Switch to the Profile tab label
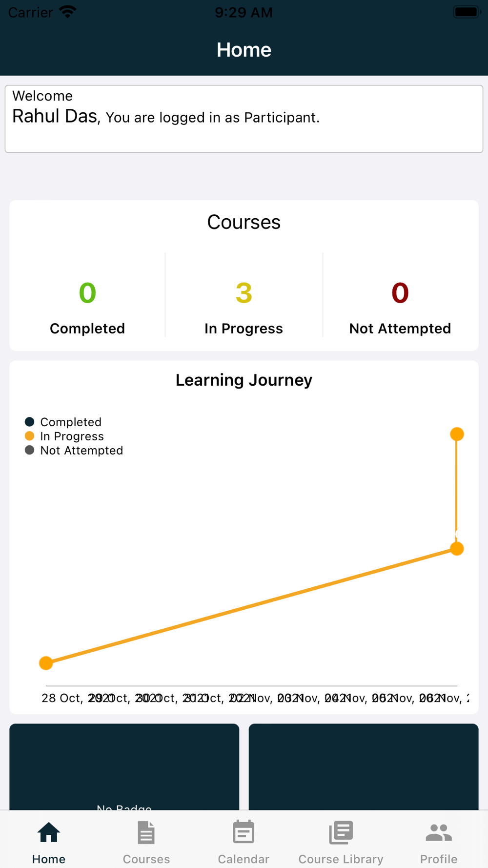 (x=439, y=859)
